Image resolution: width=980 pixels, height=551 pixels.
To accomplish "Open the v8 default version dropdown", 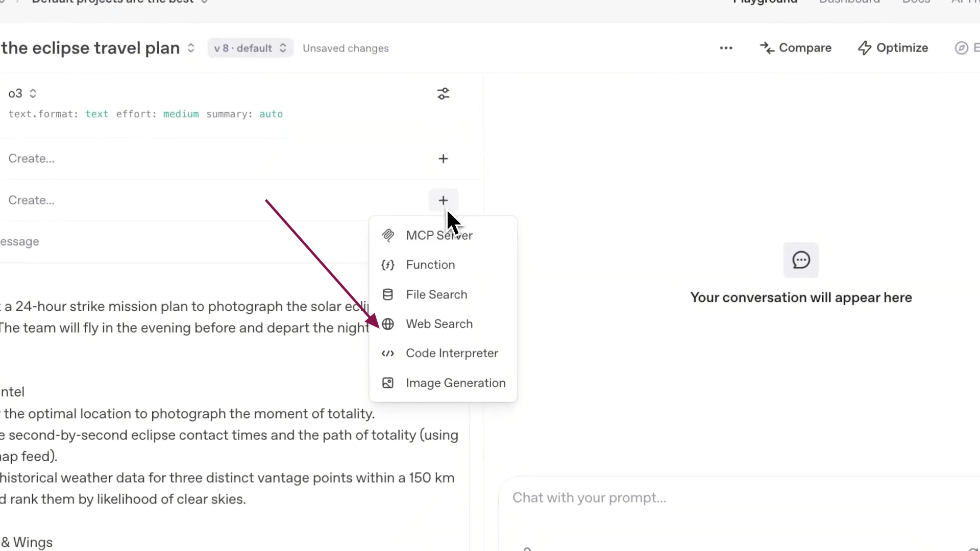I will pyautogui.click(x=250, y=48).
